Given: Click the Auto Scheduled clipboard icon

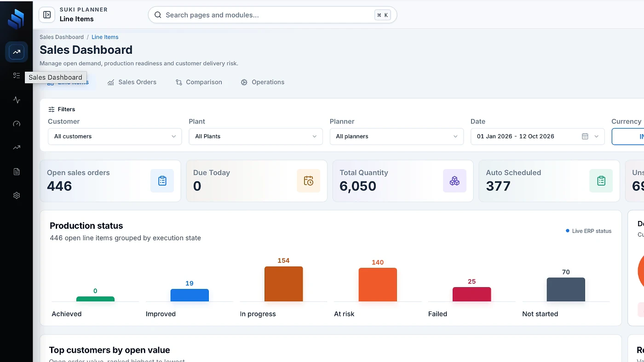Looking at the screenshot, I should click(601, 181).
